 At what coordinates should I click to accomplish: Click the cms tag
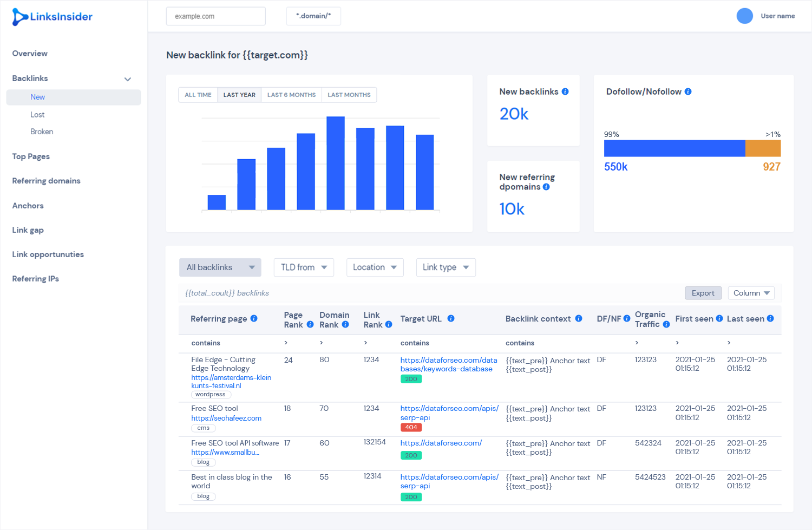click(x=204, y=428)
